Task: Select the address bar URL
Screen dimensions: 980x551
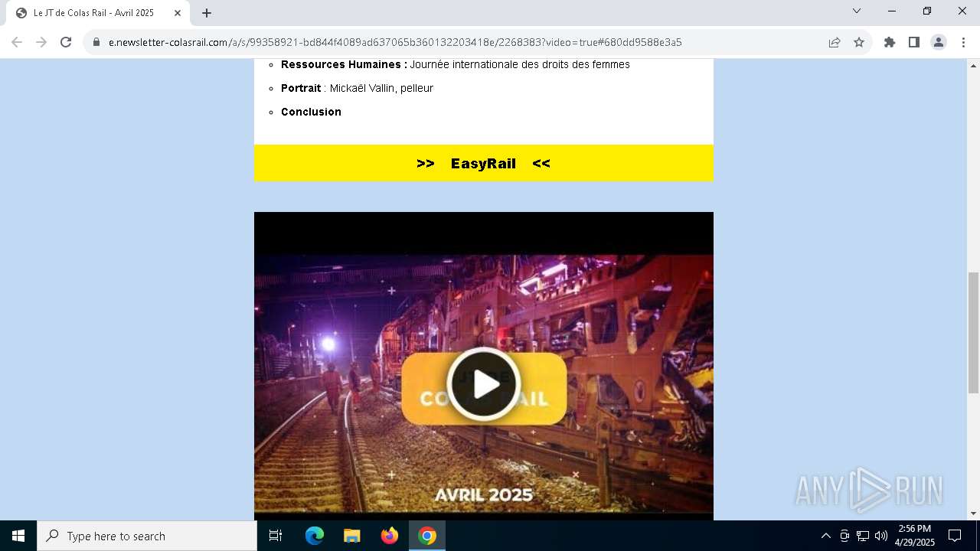Action: click(x=395, y=42)
